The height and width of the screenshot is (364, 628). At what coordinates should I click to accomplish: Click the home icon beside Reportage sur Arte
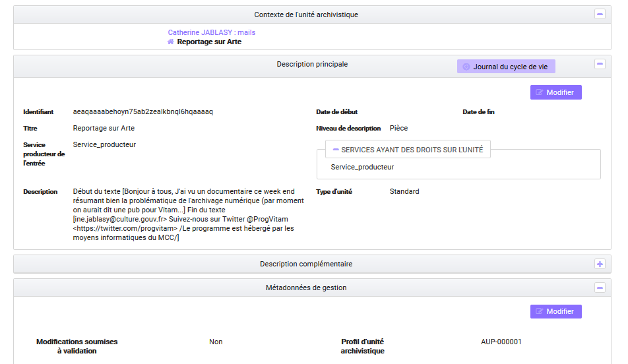[171, 42]
